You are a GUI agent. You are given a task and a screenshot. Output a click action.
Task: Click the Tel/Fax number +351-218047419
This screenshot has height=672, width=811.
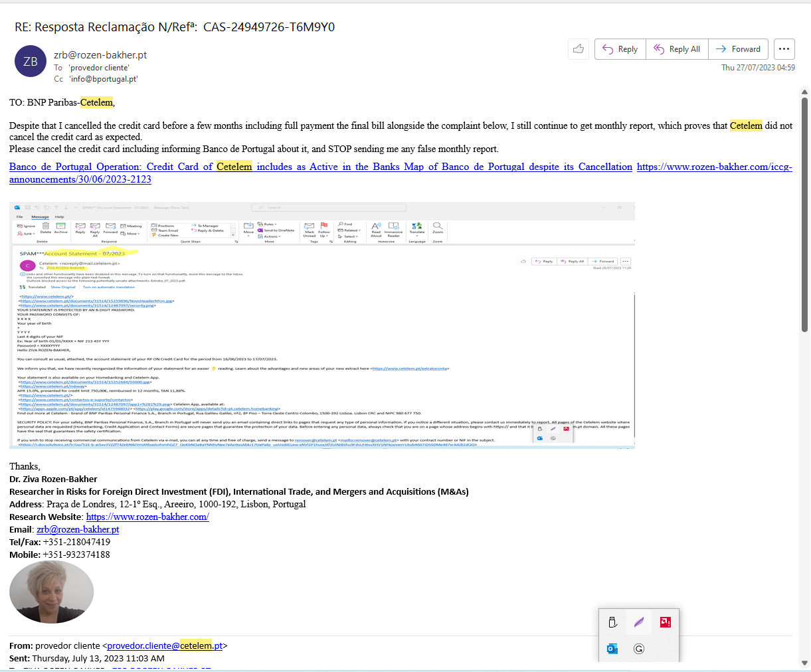[76, 542]
